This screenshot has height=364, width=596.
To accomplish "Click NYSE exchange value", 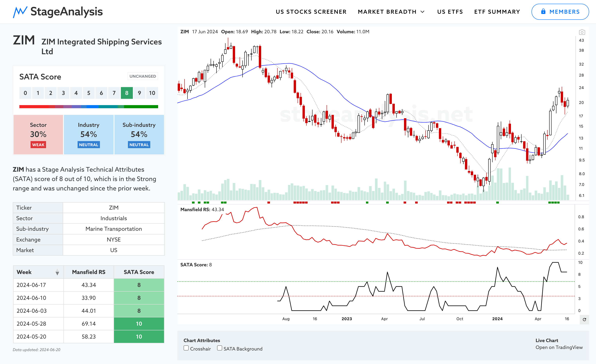I will tap(114, 240).
